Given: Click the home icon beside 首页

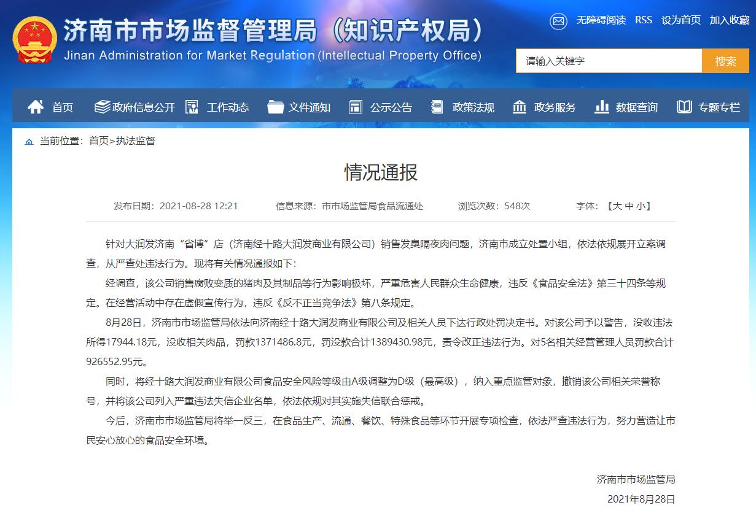Looking at the screenshot, I should click(36, 107).
